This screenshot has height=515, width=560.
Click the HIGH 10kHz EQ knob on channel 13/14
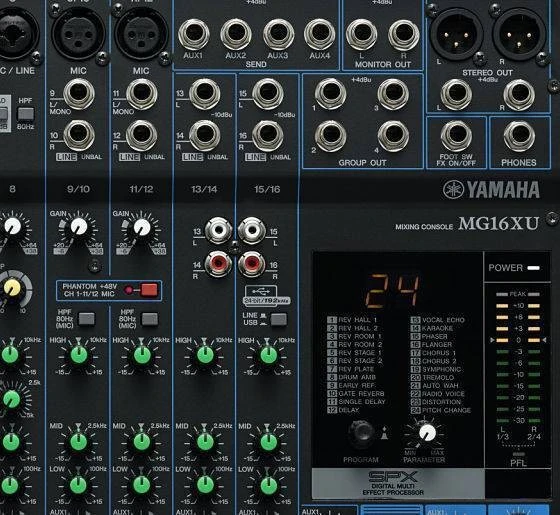tap(205, 355)
